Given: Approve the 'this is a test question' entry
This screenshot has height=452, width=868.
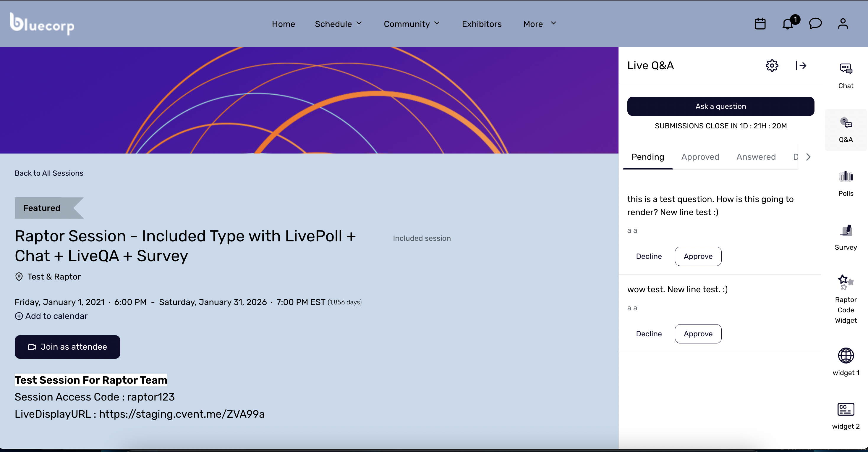Looking at the screenshot, I should click(698, 256).
